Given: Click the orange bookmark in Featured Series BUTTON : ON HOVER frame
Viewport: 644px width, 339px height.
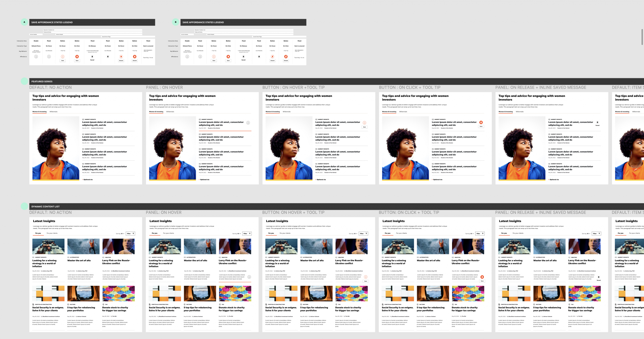Looking at the screenshot, I should pyautogui.click(x=365, y=123).
